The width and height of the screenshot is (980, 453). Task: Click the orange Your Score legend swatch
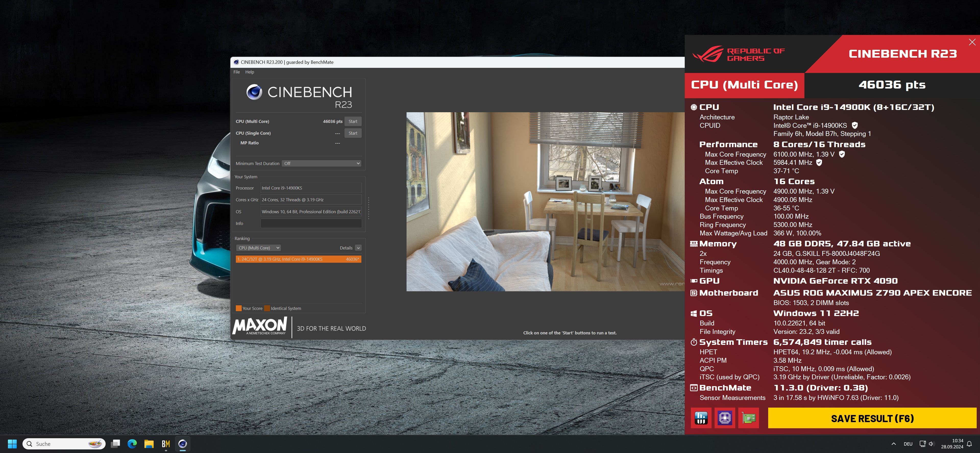[239, 308]
